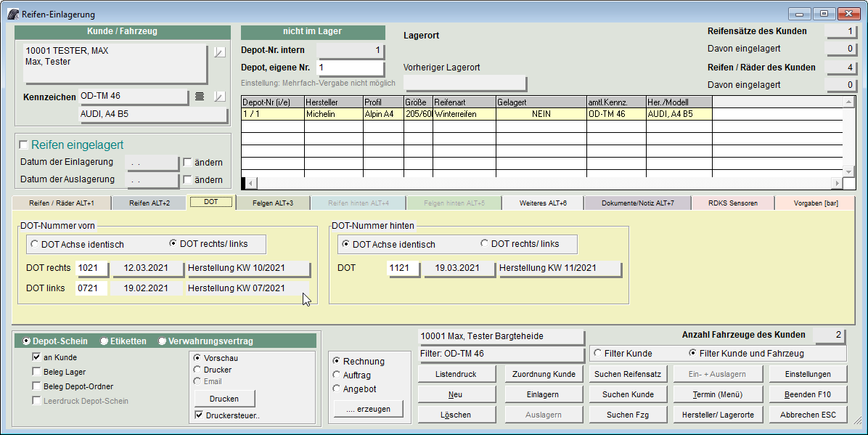868x435 pixels.
Task: Click the Drucken button
Action: pyautogui.click(x=224, y=399)
